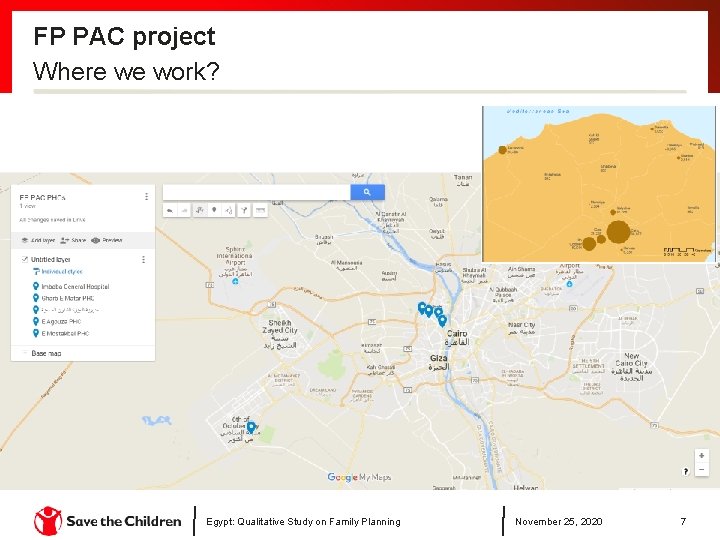Select the El Agouza PHC list entry
This screenshot has height=540, width=720.
(61, 321)
